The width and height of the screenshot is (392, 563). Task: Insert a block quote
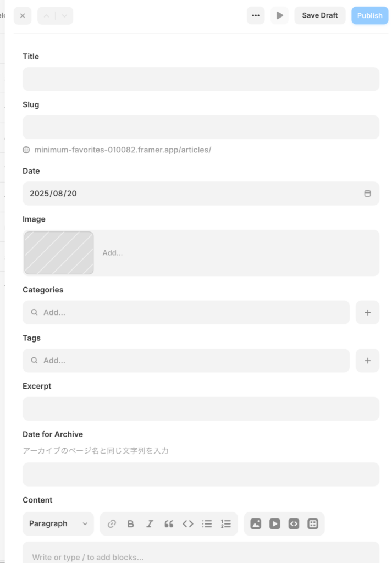(169, 524)
